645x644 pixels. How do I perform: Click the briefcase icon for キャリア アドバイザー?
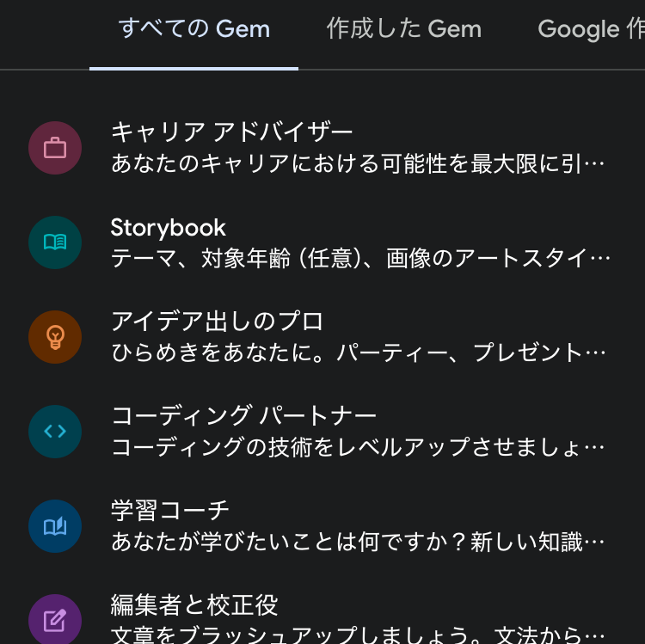point(55,148)
